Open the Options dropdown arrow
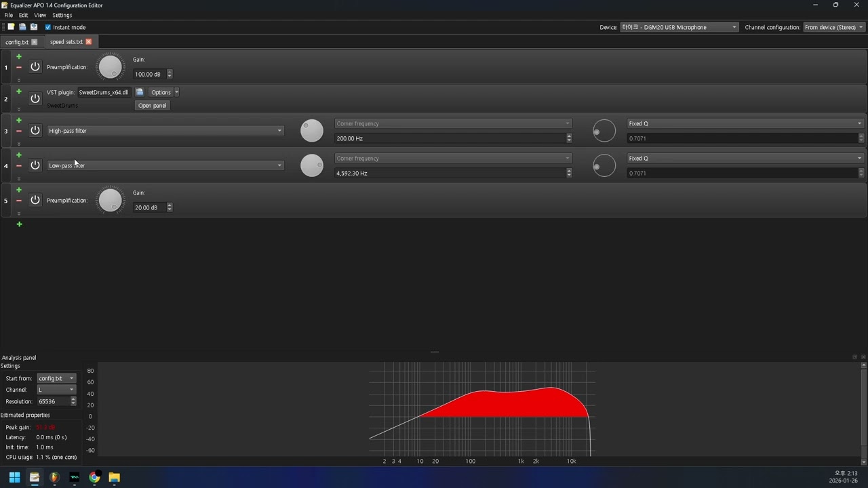The width and height of the screenshot is (868, 488). point(177,92)
